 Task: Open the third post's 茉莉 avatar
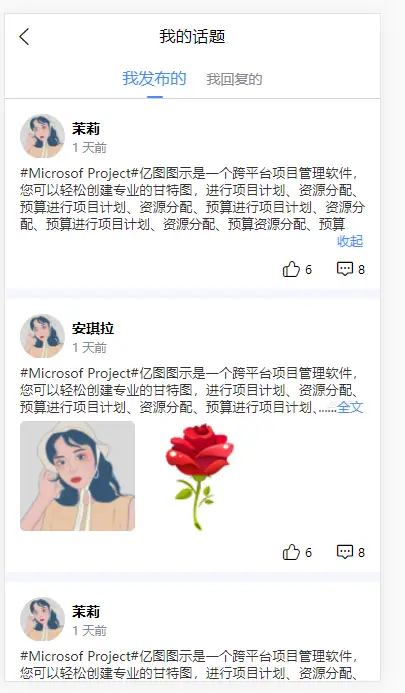[42, 619]
